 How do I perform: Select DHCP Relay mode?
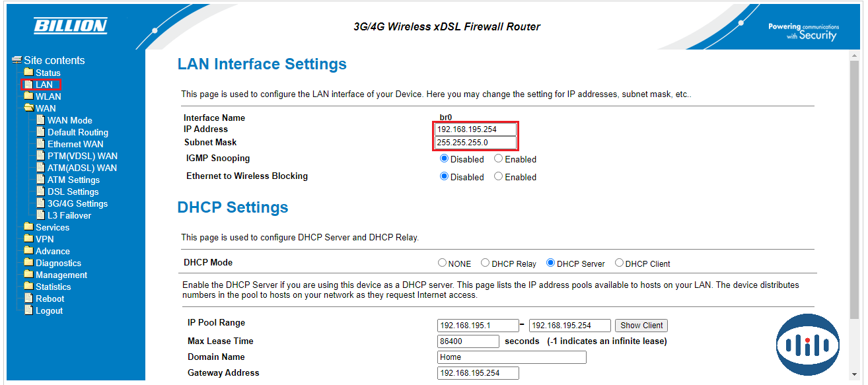pyautogui.click(x=486, y=263)
